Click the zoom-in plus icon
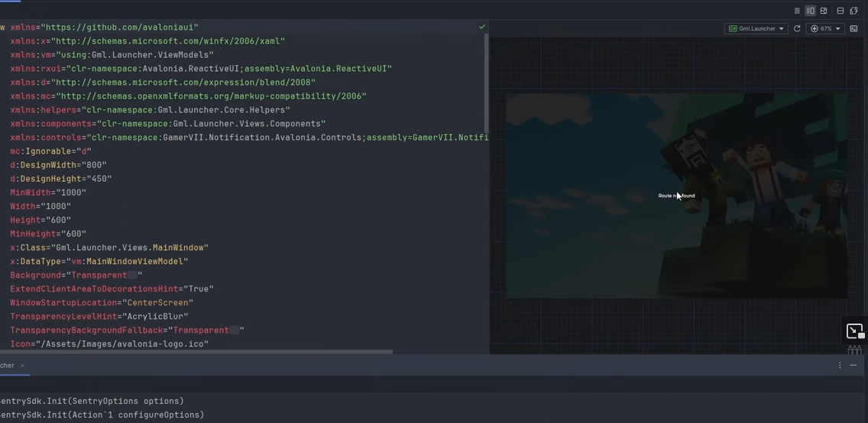The image size is (868, 423). click(x=815, y=29)
